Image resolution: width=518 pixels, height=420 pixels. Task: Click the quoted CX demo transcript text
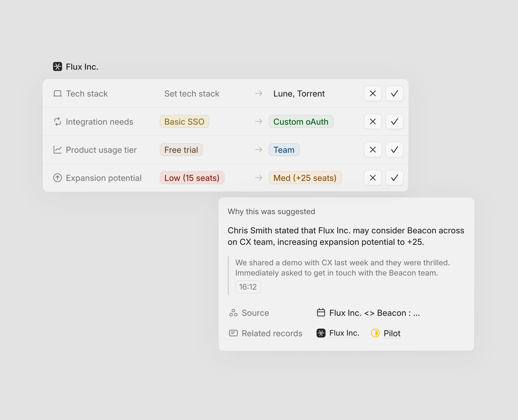342,268
